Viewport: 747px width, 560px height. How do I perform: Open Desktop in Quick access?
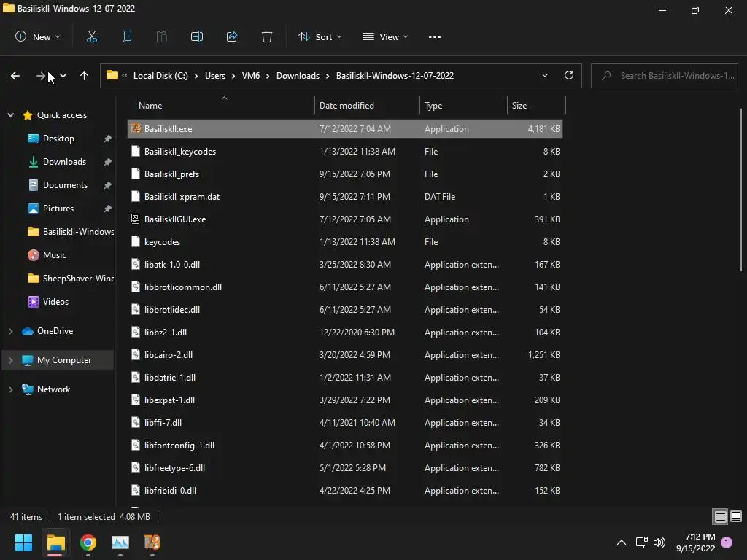pyautogui.click(x=58, y=138)
